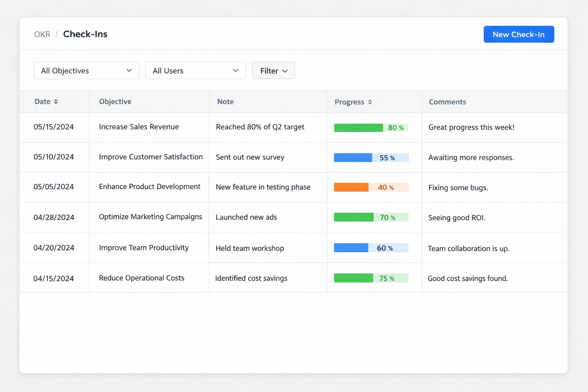
Task: Click the note 'Sent out new survey'
Action: pos(250,157)
